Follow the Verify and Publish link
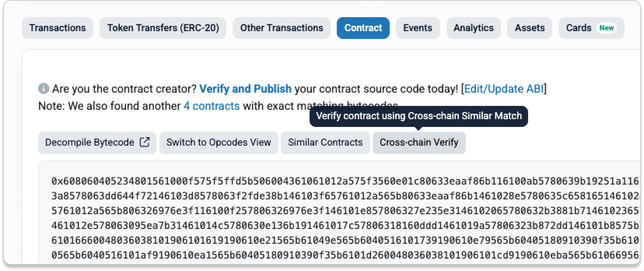The image size is (644, 271). [x=245, y=89]
